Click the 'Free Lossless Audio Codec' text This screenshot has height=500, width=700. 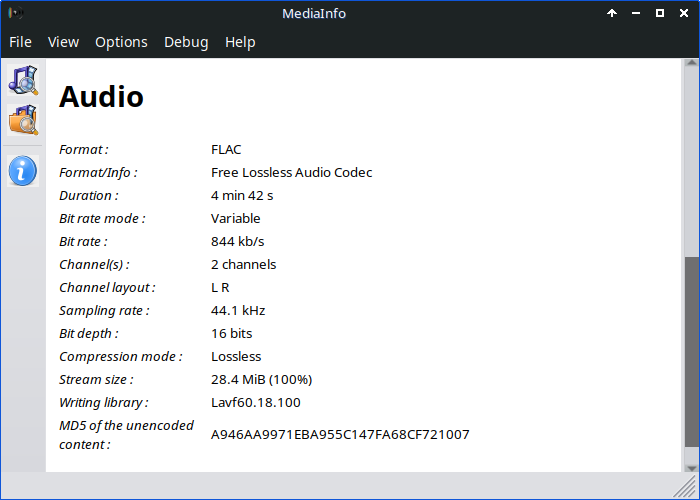click(x=292, y=172)
